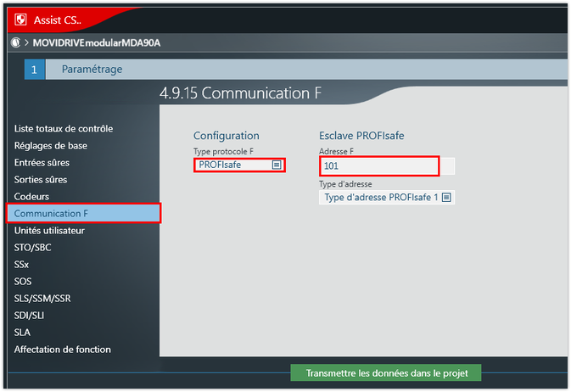Open Sorties sûres section
Image resolution: width=571 pixels, height=392 pixels.
[41, 180]
